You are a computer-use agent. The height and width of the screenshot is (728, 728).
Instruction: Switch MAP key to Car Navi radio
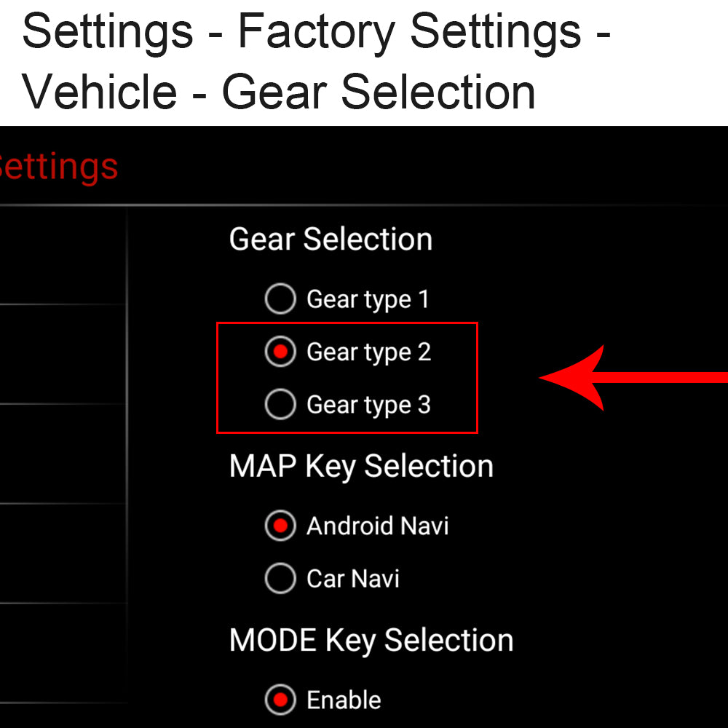tap(280, 579)
